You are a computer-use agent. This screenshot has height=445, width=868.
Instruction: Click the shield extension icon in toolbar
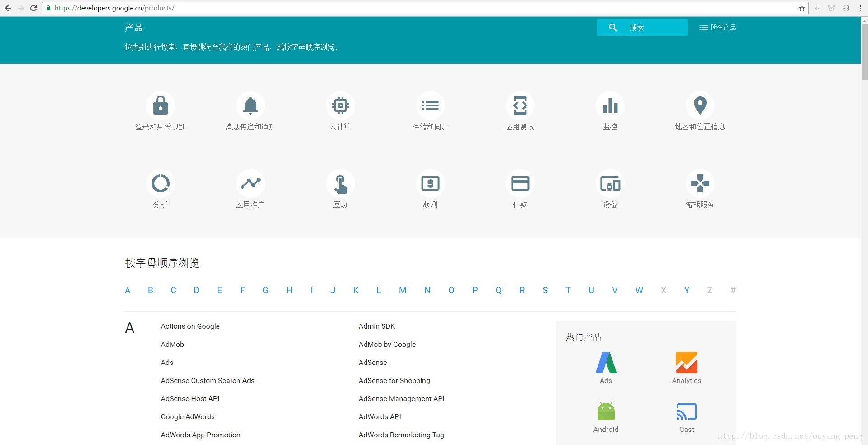tap(831, 8)
